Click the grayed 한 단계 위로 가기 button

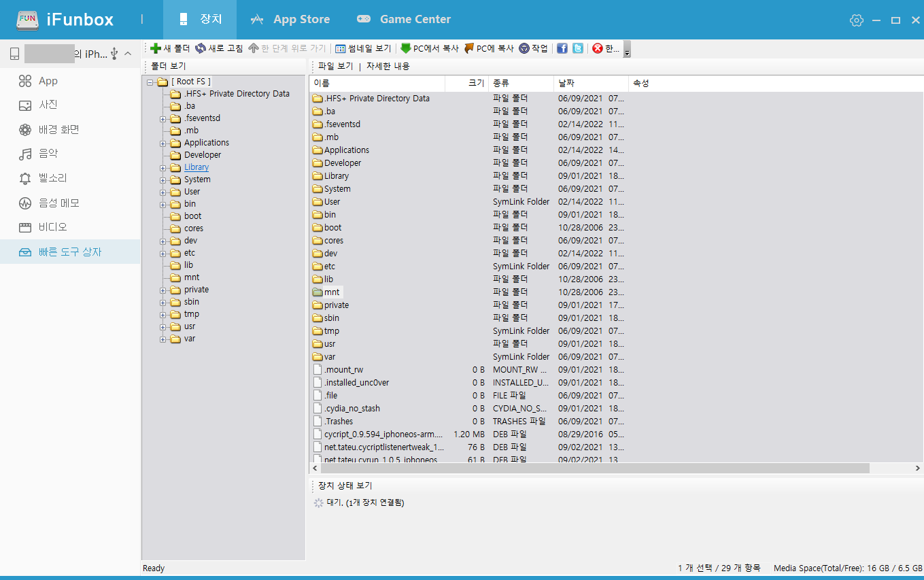click(x=287, y=48)
